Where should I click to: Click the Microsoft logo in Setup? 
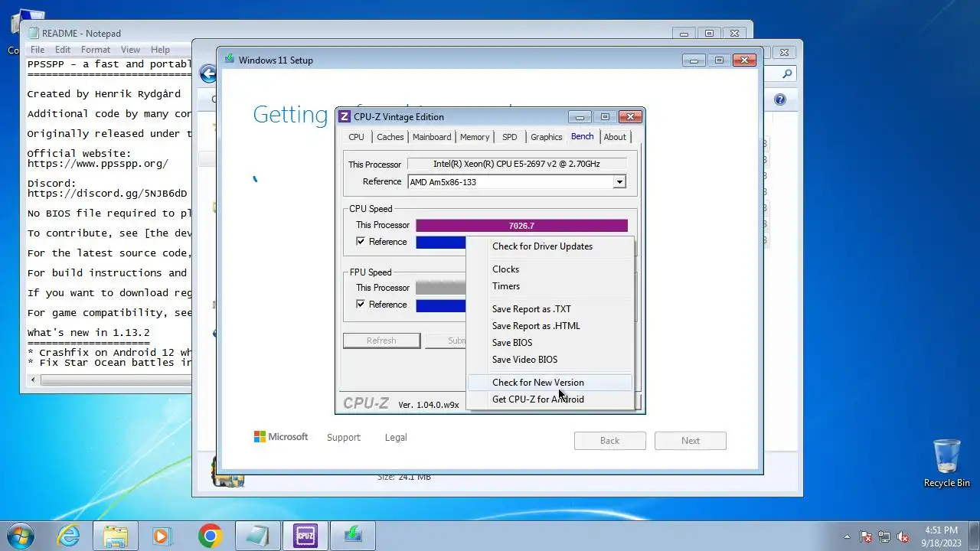click(281, 437)
